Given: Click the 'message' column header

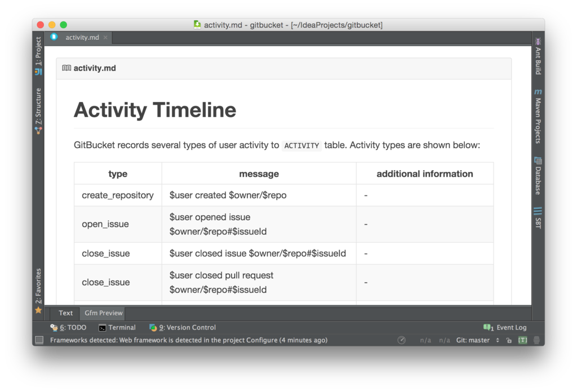Looking at the screenshot, I should (259, 173).
